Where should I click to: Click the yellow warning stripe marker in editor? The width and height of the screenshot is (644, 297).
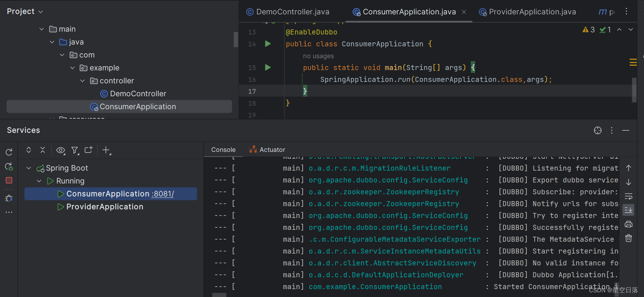pyautogui.click(x=633, y=62)
